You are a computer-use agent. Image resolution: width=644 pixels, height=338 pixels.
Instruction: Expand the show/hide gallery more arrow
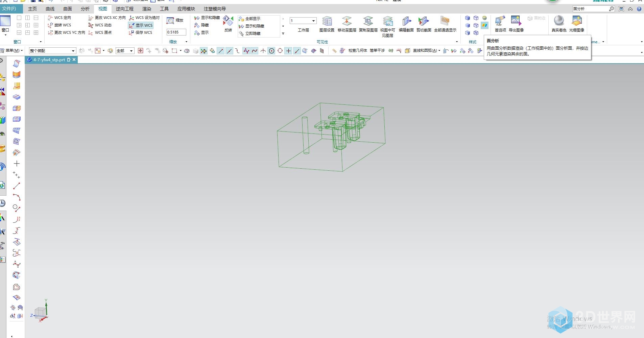tap(283, 33)
